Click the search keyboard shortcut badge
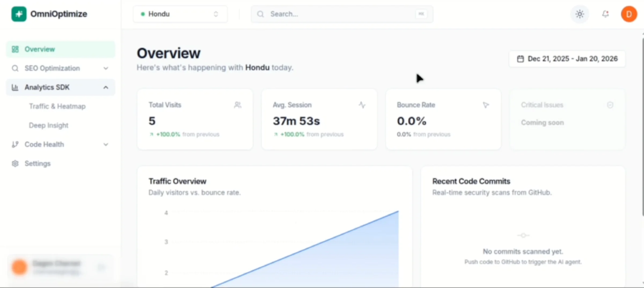 pos(421,14)
